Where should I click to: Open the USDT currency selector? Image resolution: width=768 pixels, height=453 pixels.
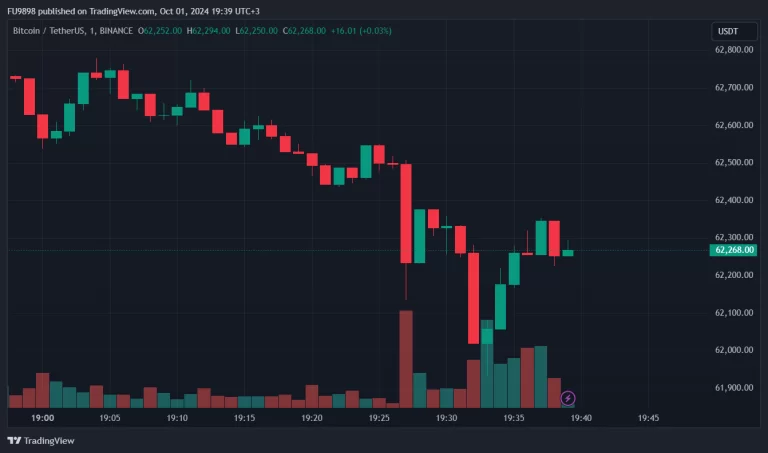(x=727, y=31)
